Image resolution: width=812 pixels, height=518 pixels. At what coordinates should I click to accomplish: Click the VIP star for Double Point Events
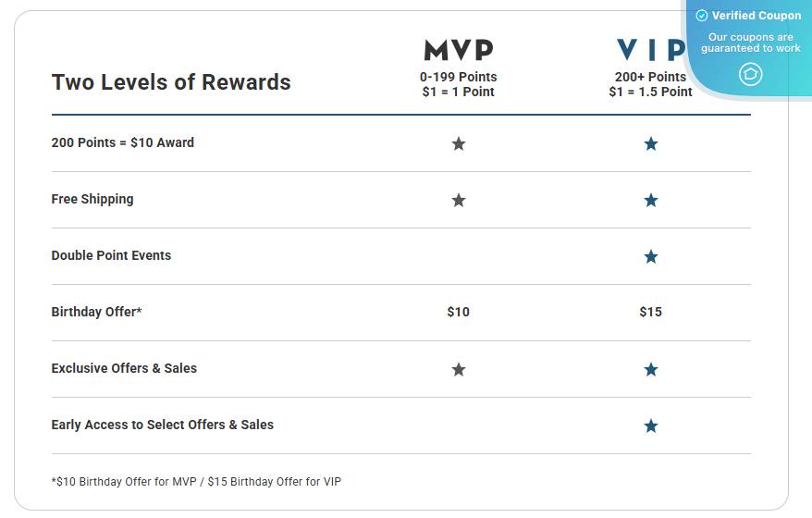click(x=651, y=256)
